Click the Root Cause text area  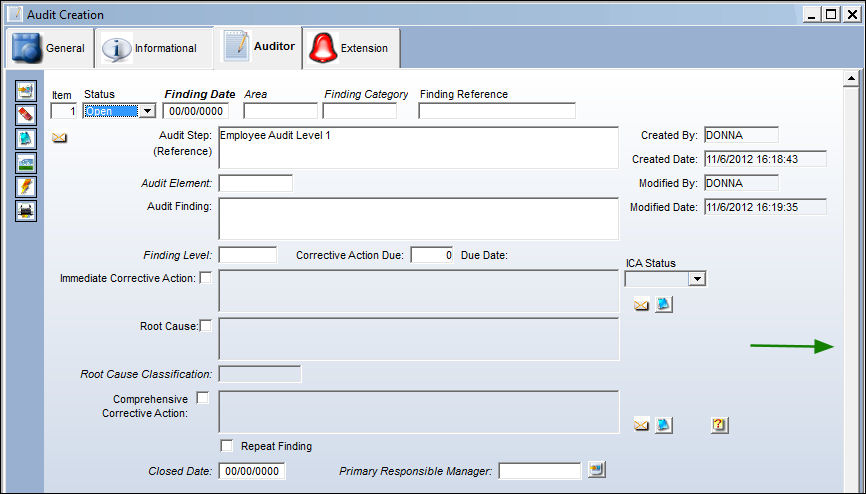click(419, 339)
